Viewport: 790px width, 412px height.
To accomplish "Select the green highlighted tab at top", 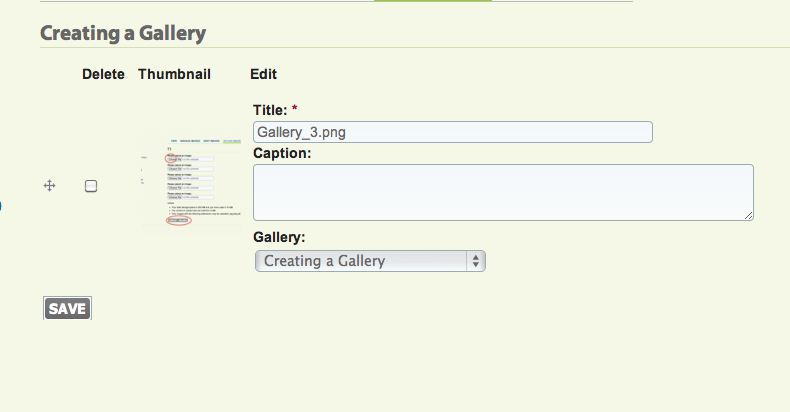I will [x=433, y=1].
